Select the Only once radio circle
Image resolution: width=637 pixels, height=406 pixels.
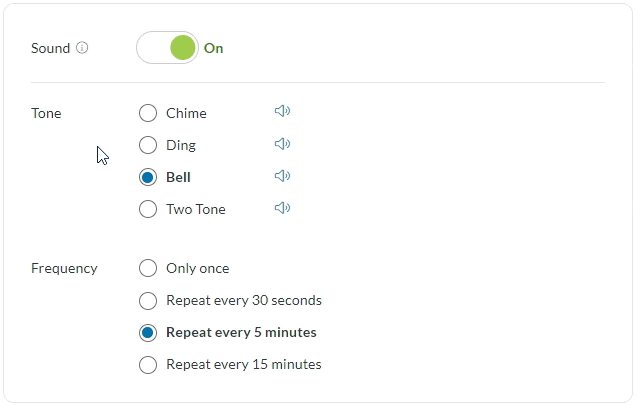(148, 268)
